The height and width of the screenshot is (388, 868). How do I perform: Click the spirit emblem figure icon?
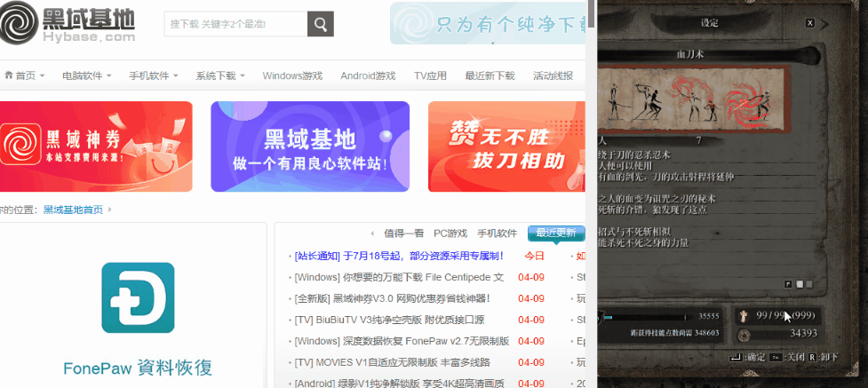745,316
